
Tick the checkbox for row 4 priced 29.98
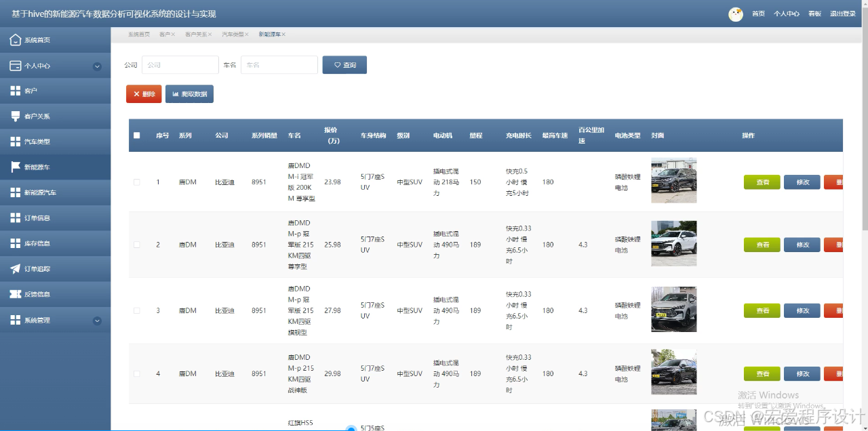pos(136,373)
